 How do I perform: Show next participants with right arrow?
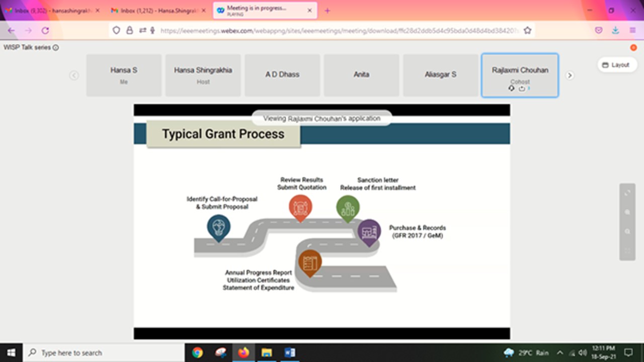tap(570, 75)
